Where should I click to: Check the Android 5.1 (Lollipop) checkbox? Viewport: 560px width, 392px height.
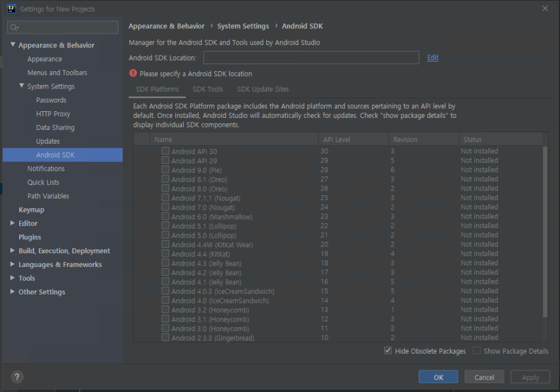[x=165, y=226]
